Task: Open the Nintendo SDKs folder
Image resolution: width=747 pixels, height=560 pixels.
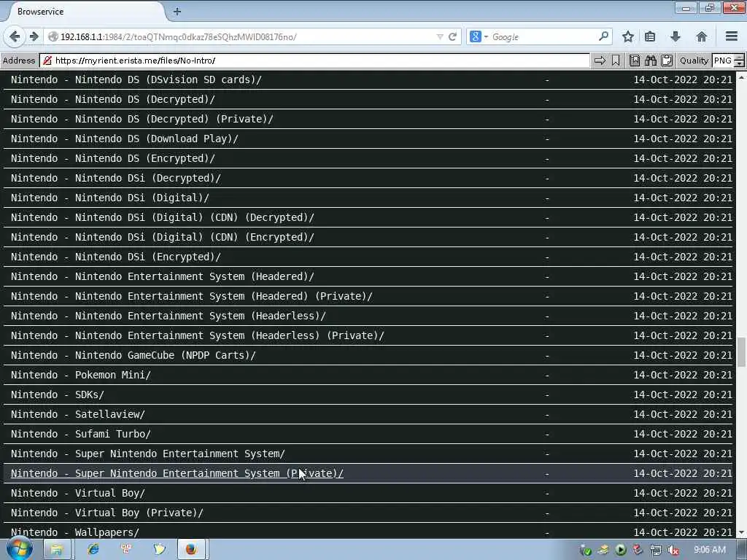Action: 57,394
